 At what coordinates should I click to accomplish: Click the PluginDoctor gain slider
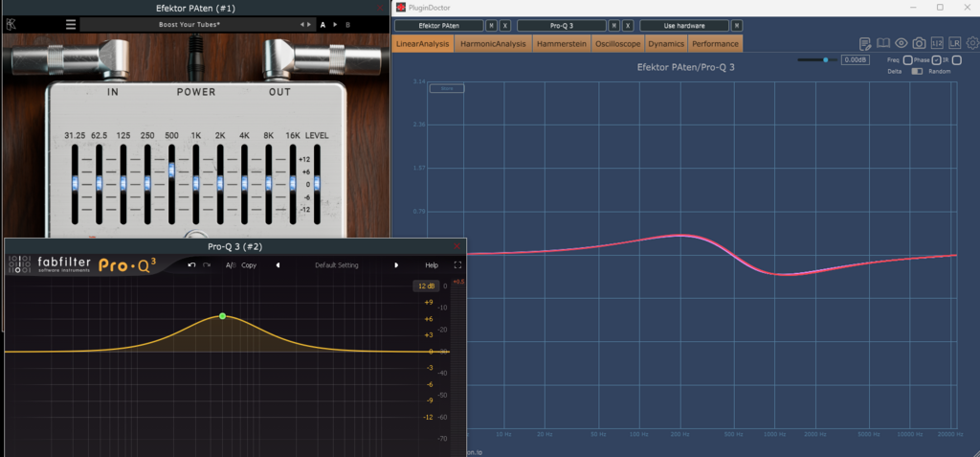pyautogui.click(x=817, y=60)
